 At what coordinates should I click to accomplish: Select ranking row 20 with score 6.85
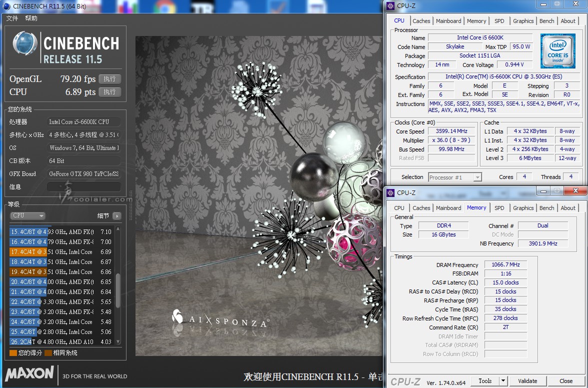(x=62, y=282)
